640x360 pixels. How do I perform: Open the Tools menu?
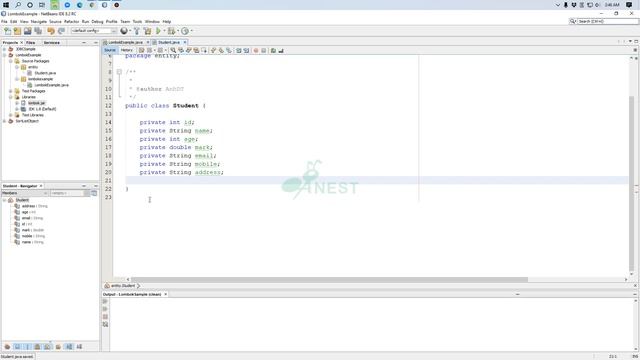click(x=137, y=22)
